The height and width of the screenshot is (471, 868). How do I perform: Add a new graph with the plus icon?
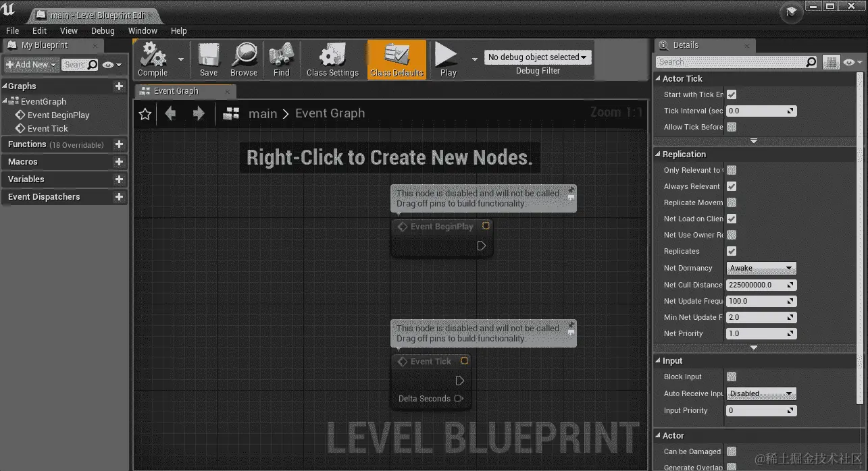[x=119, y=86]
